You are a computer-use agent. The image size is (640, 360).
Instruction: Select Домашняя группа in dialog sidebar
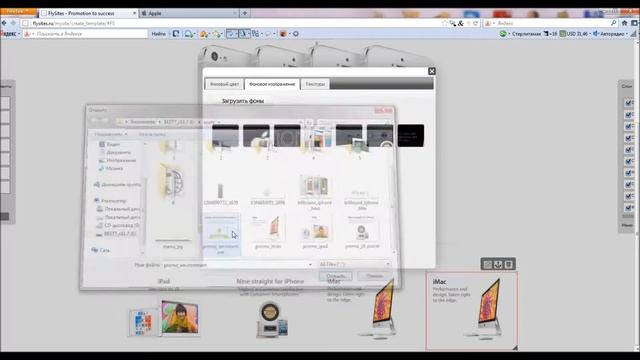point(117,184)
